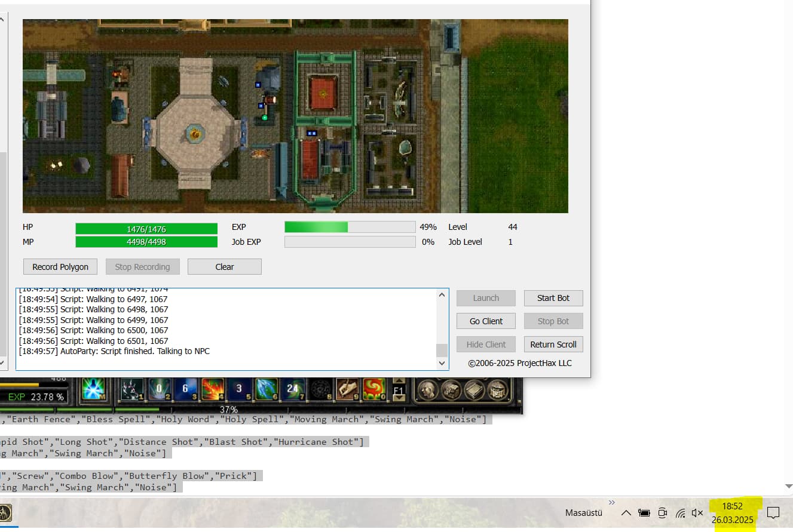Use the ice shard skill in slot 6
This screenshot has width=793, height=532.
click(266, 389)
